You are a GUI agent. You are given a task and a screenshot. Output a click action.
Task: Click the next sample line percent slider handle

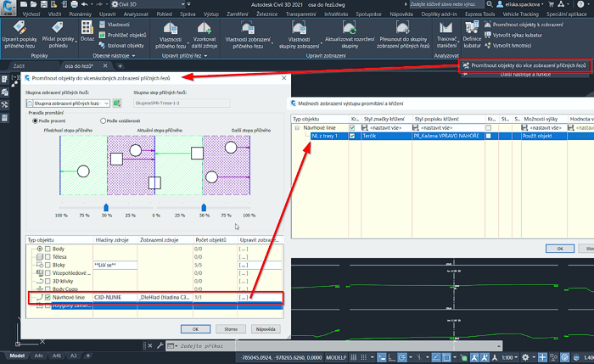(204, 208)
